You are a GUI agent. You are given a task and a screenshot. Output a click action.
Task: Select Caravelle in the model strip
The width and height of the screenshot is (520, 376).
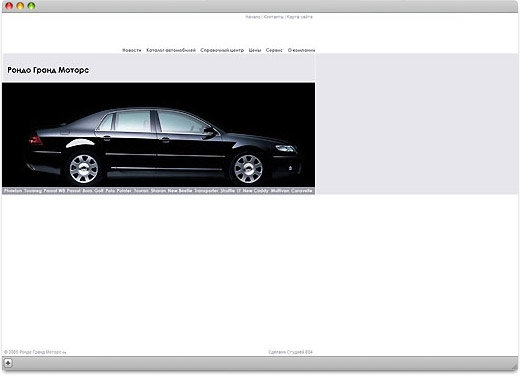click(302, 191)
